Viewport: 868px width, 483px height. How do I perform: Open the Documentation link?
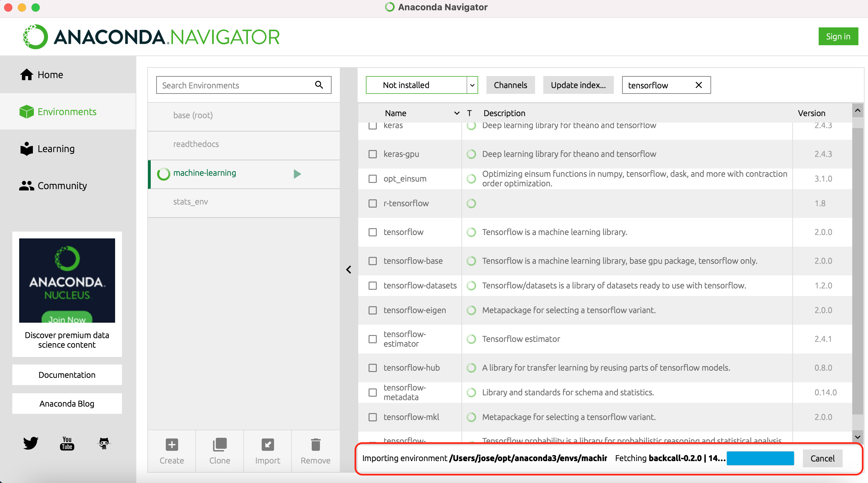click(67, 375)
